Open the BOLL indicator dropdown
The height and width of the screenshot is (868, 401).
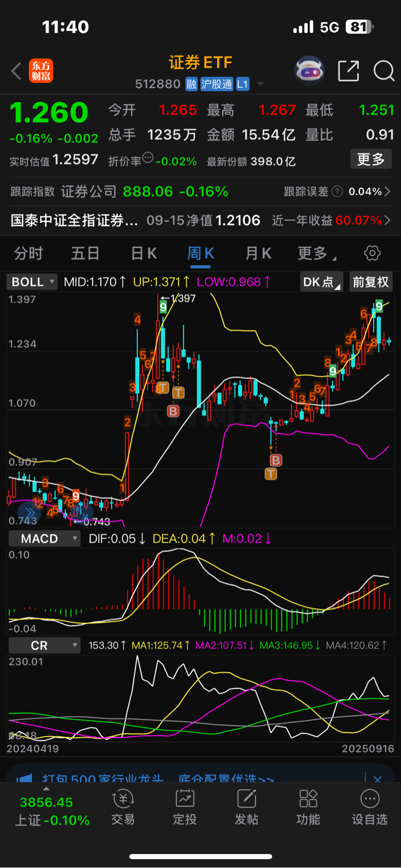[32, 282]
